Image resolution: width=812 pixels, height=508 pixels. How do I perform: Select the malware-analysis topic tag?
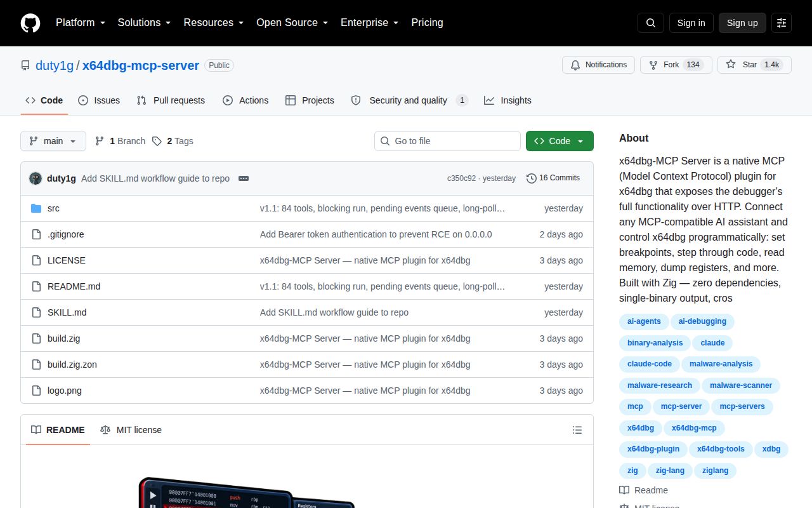coord(721,364)
